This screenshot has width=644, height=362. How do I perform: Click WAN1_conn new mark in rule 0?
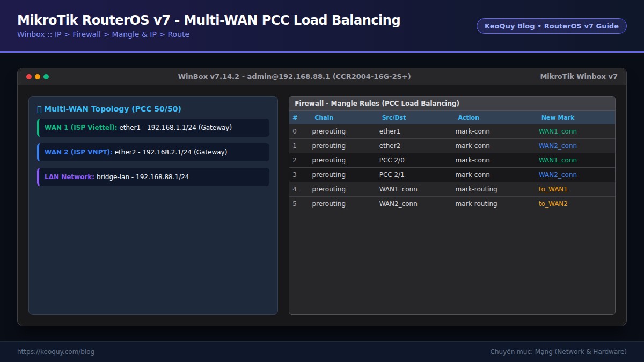point(558,131)
